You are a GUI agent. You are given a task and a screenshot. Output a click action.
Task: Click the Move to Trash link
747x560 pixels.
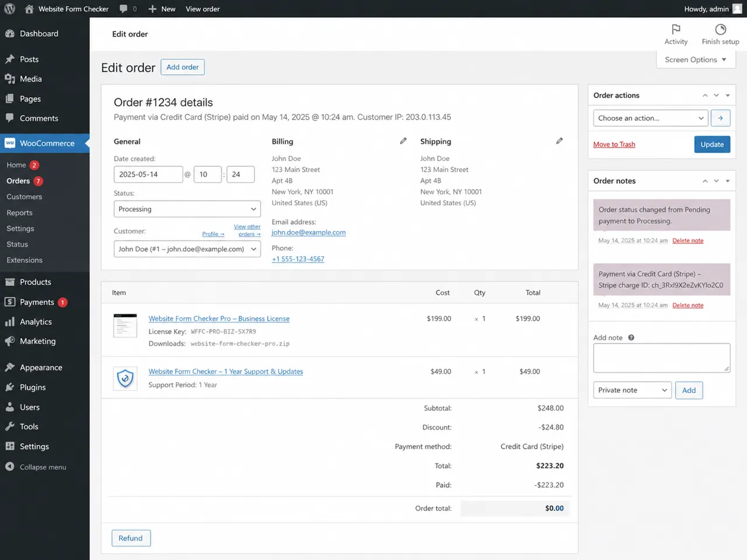click(614, 144)
